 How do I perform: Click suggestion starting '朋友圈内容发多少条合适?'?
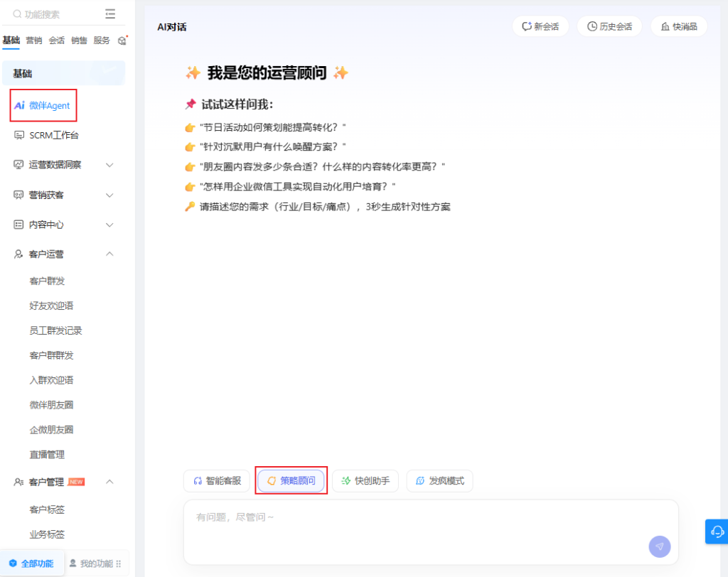[x=322, y=167]
